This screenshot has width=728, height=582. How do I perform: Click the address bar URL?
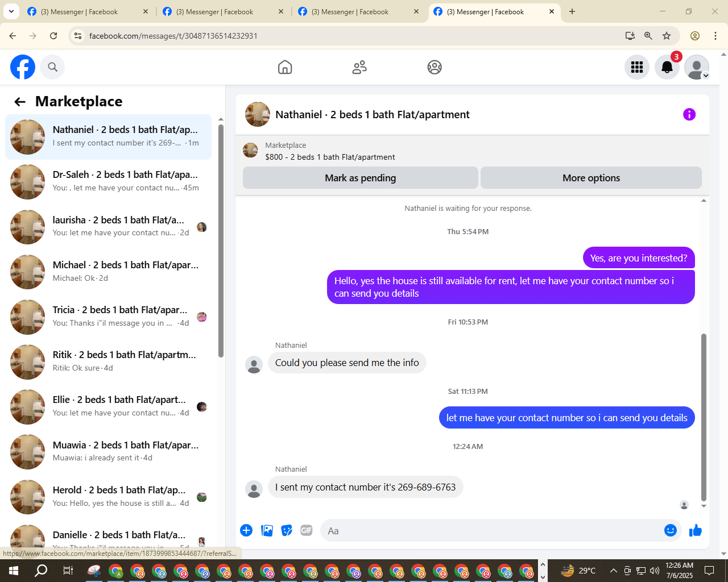click(x=173, y=36)
